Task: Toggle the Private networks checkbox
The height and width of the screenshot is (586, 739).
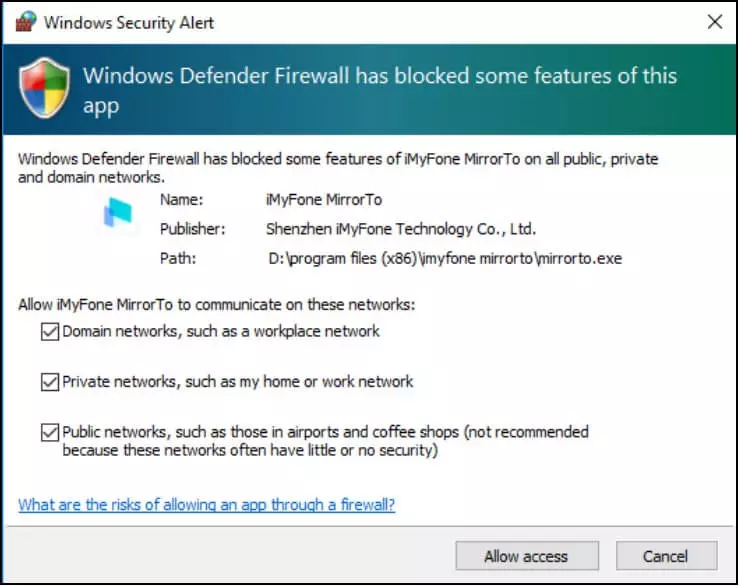Action: 49,381
